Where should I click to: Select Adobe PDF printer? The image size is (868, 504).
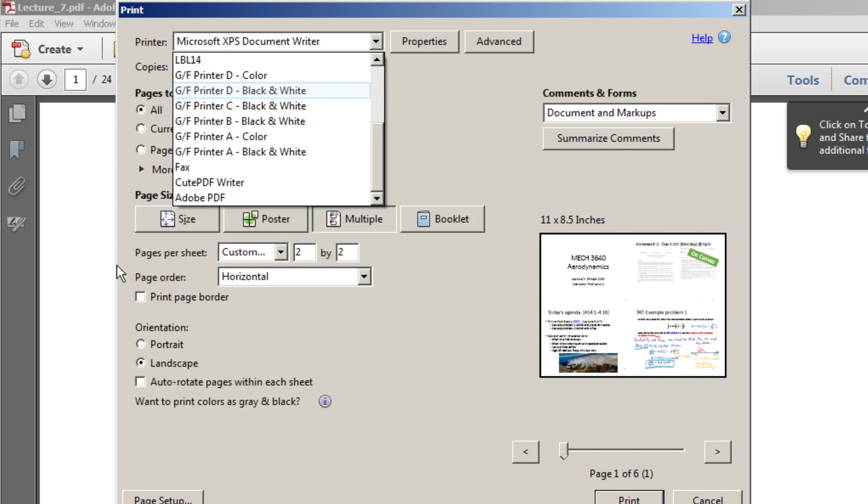pos(272,198)
